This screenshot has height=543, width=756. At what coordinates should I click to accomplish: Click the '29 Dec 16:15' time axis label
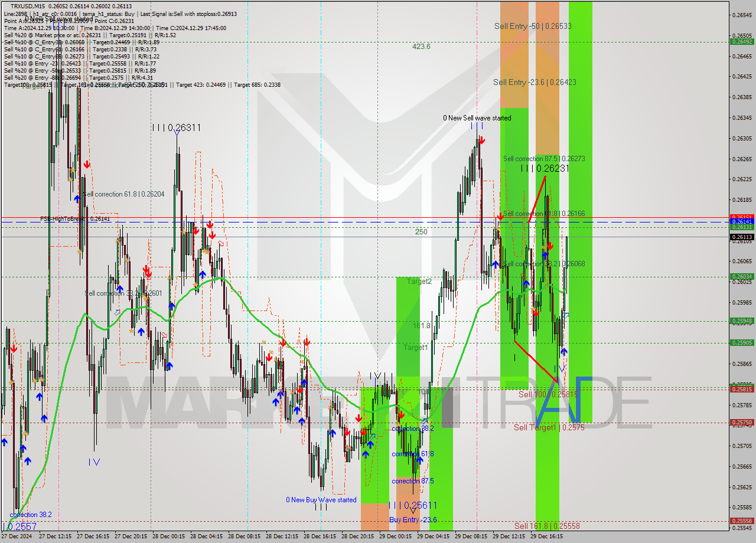pos(548,537)
